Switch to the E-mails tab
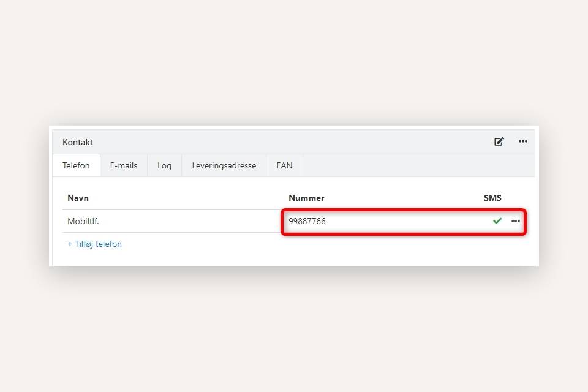588x392 pixels. 123,165
